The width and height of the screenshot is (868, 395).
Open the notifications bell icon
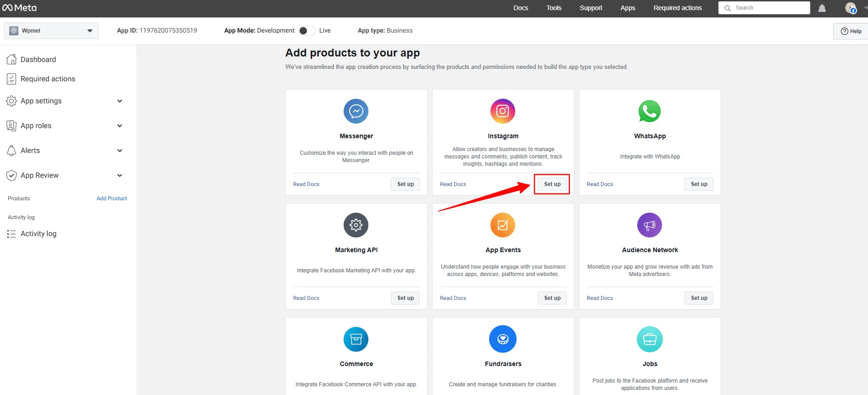[x=822, y=8]
